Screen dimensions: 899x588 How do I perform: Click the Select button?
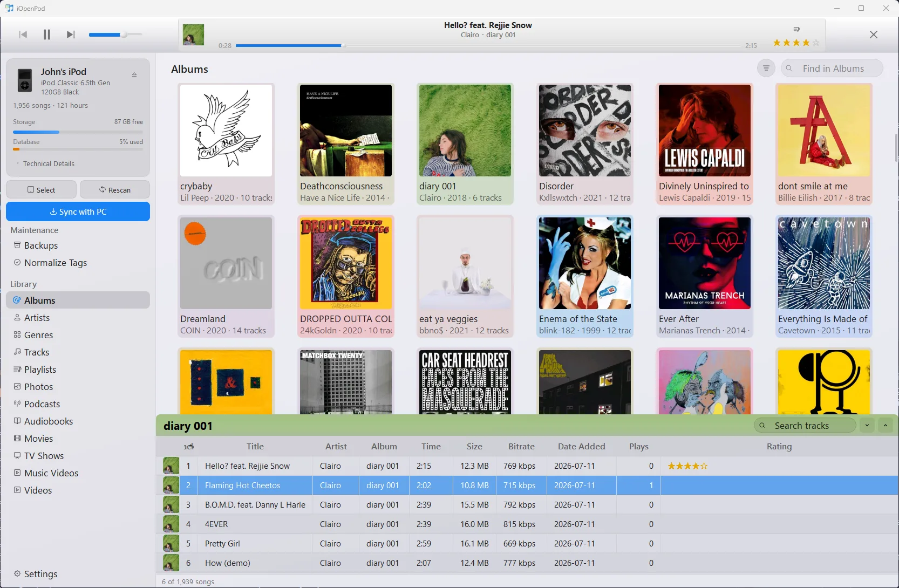[41, 190]
